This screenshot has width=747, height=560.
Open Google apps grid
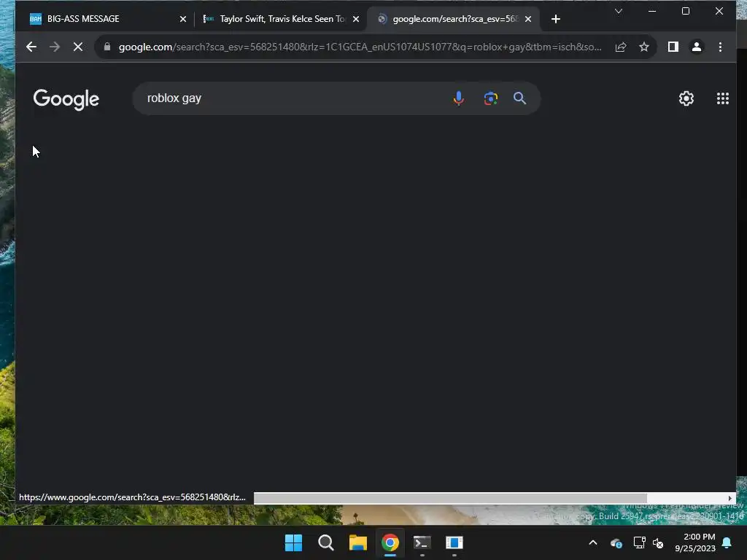[x=723, y=98]
